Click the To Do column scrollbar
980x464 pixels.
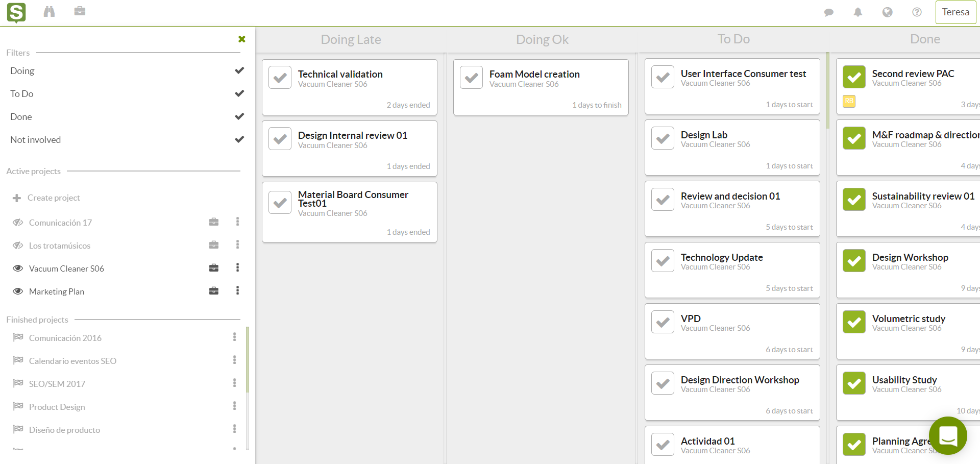coord(827,90)
